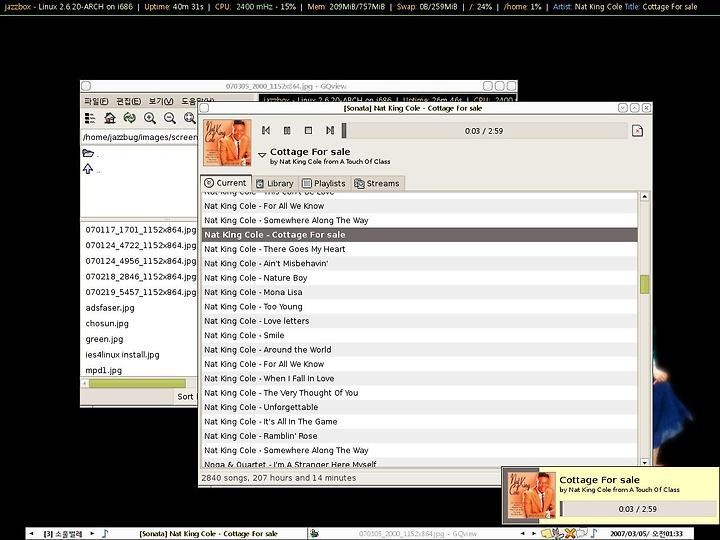Click the Nat King Cole album cover in Sonata
The width and height of the screenshot is (720, 540).
click(x=227, y=142)
